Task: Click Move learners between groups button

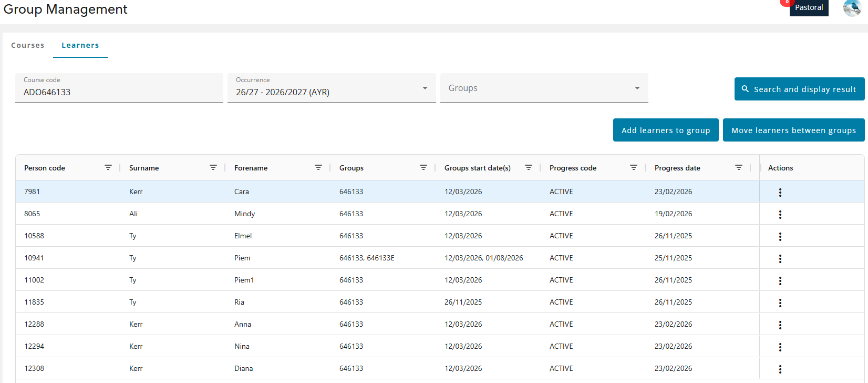Action: (x=793, y=130)
